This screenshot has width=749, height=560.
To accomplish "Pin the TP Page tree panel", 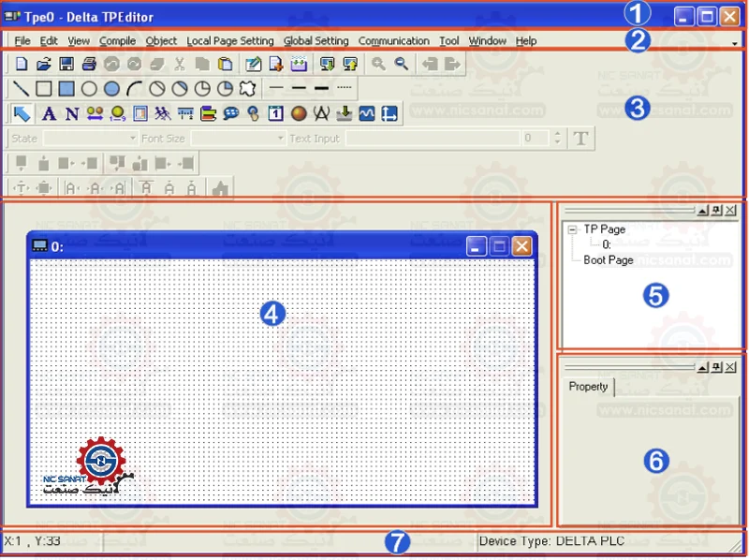I will (717, 211).
